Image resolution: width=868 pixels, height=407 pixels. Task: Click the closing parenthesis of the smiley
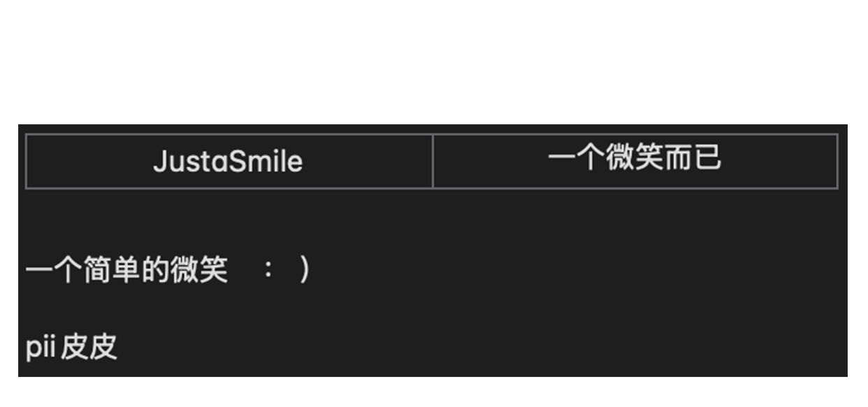304,270
